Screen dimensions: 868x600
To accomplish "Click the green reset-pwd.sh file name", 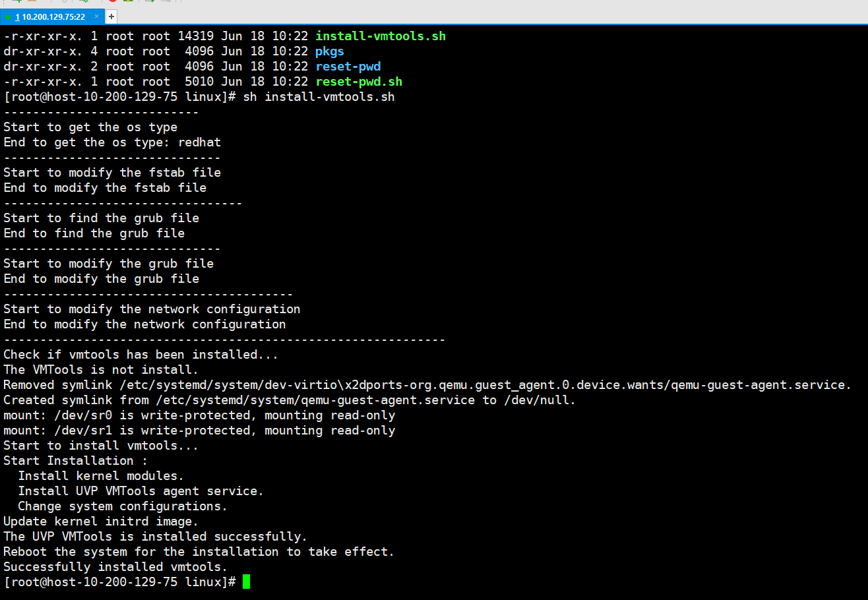I will (359, 82).
